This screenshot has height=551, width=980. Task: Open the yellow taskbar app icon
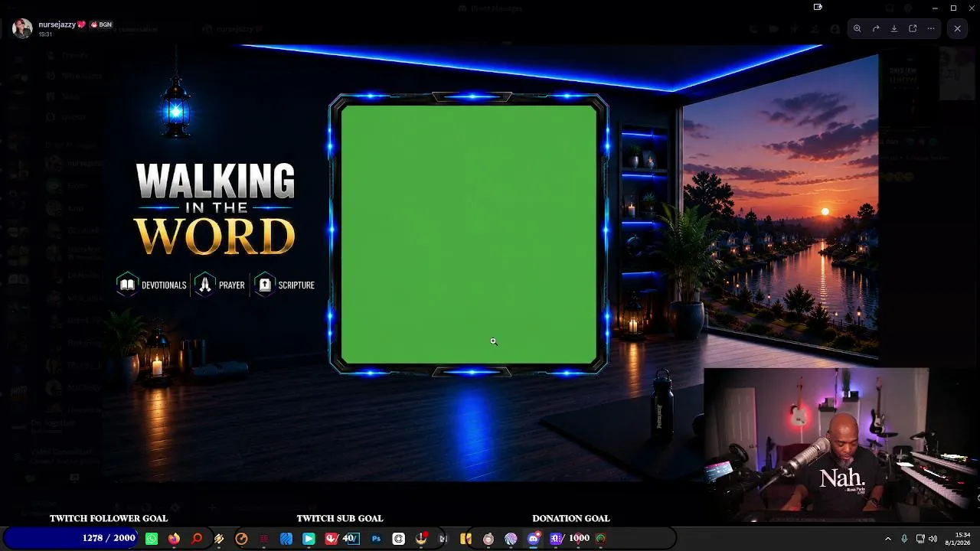point(465,539)
